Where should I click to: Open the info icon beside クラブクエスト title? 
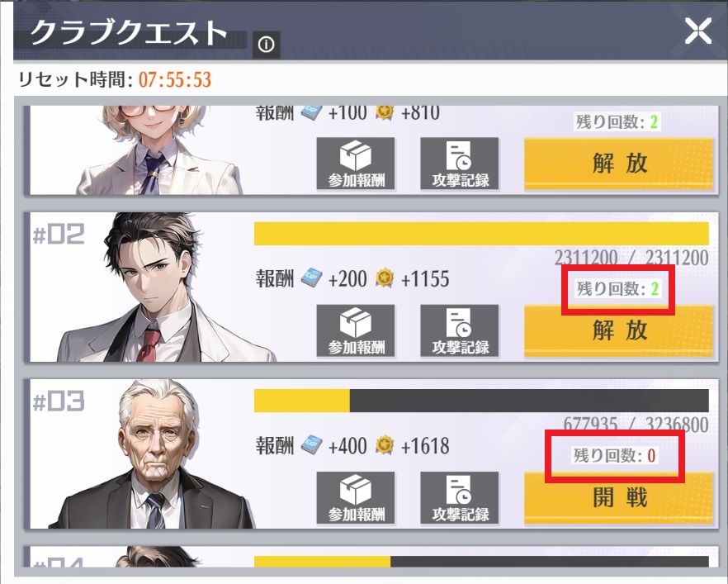pos(266,45)
